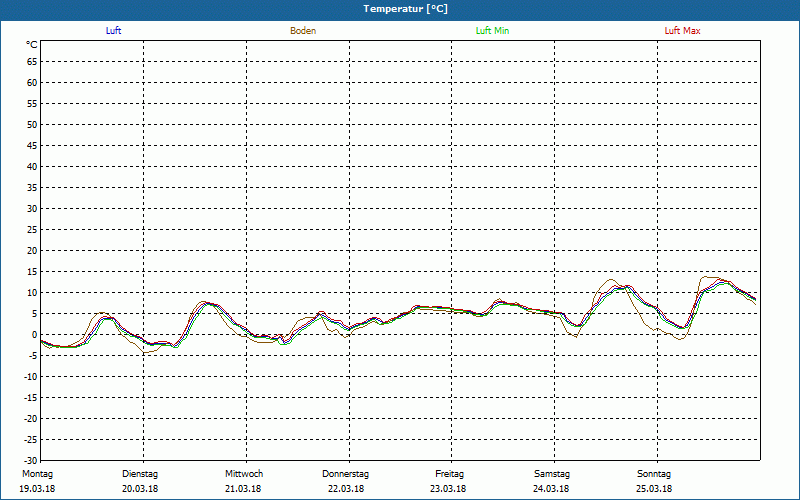Click the Donnerstag day label

coord(345,474)
